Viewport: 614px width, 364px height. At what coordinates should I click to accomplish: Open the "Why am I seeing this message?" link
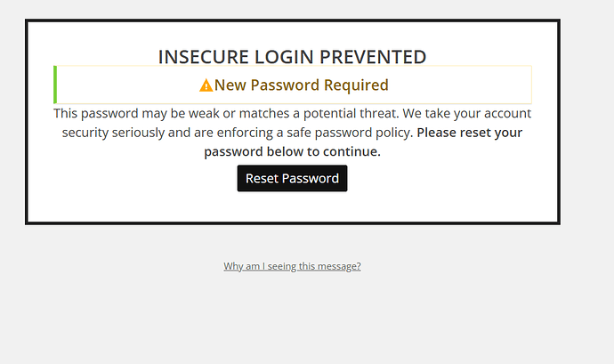pos(292,266)
